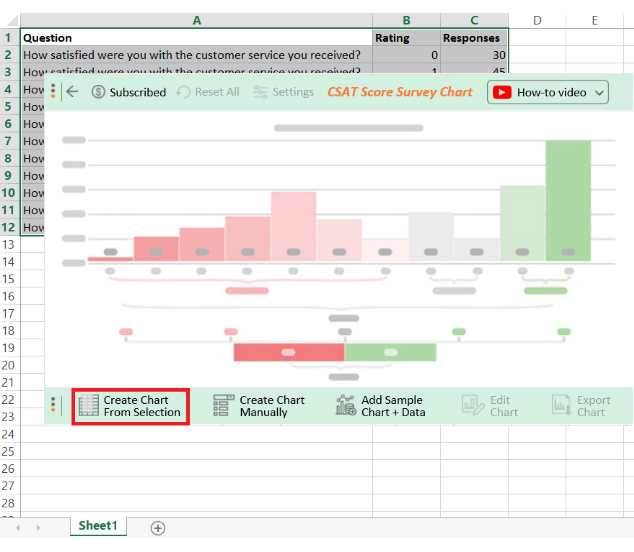This screenshot has width=634, height=552.
Task: Click Edit Chart icon
Action: pos(472,405)
